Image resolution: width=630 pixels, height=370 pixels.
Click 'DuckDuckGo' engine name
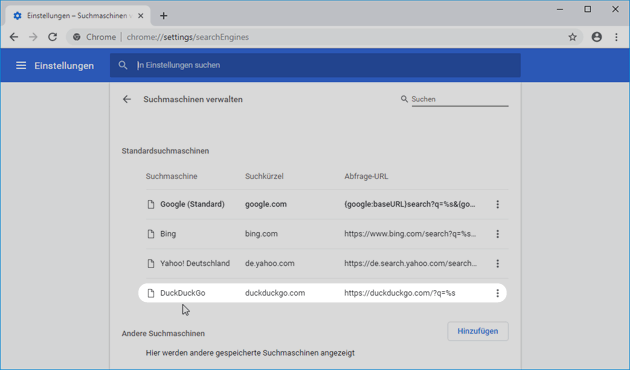(x=183, y=293)
